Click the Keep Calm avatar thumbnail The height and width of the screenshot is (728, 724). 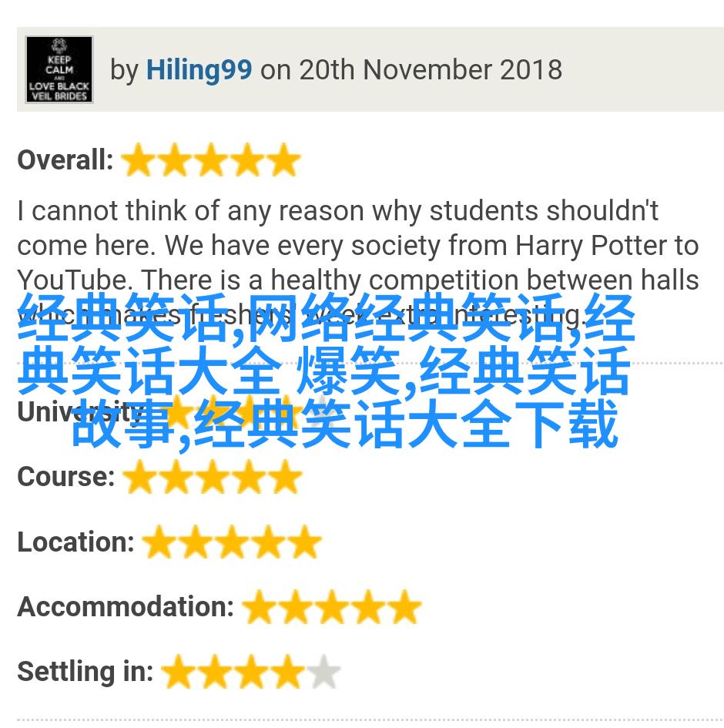pyautogui.click(x=59, y=69)
